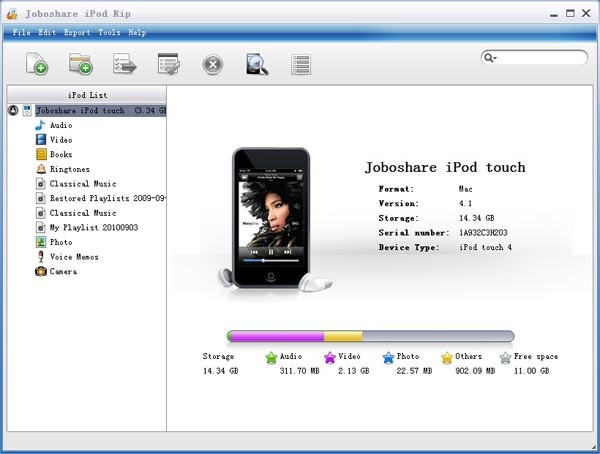Click the yellow Others star legend icon
The height and width of the screenshot is (454, 600).
(x=447, y=358)
